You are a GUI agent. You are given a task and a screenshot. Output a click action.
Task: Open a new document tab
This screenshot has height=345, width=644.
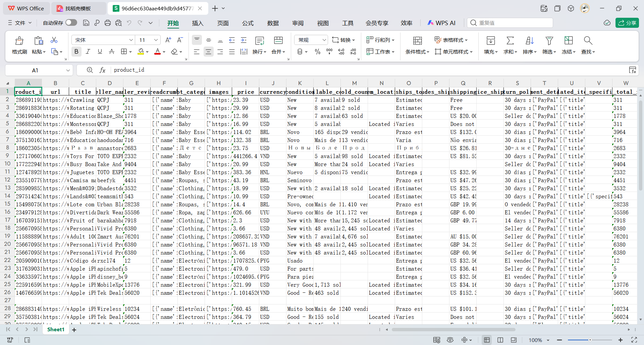[x=215, y=8]
